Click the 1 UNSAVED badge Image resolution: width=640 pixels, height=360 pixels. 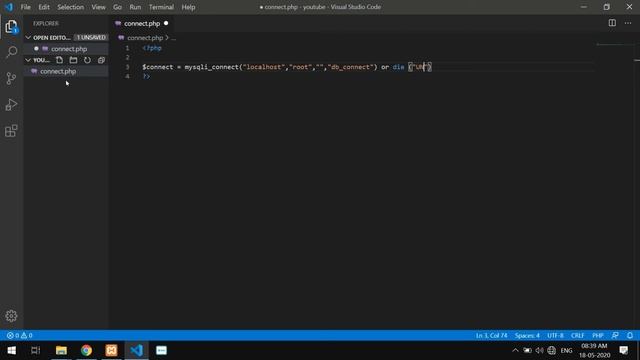91,38
